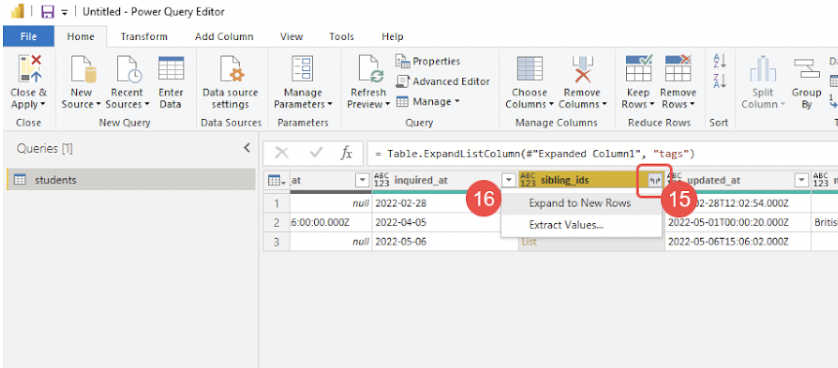Click the Close & Apply icon
Image resolution: width=838 pixels, height=368 pixels.
tap(29, 69)
